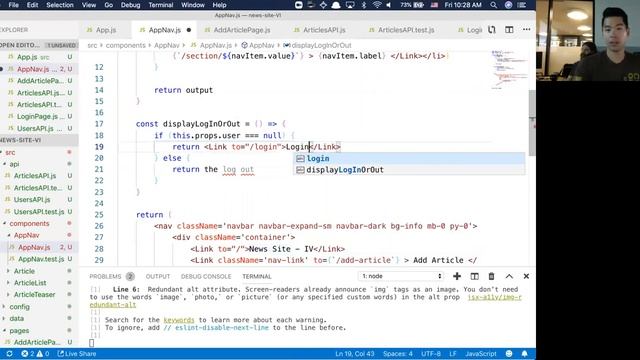Split the terminal panel
Screen dimensions: 640x360
474,276
